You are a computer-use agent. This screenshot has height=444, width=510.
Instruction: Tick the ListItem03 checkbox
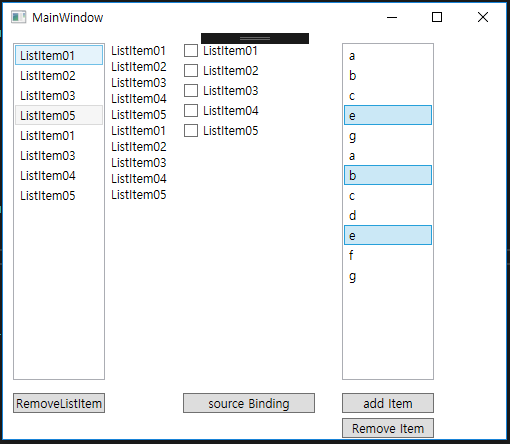pyautogui.click(x=191, y=91)
